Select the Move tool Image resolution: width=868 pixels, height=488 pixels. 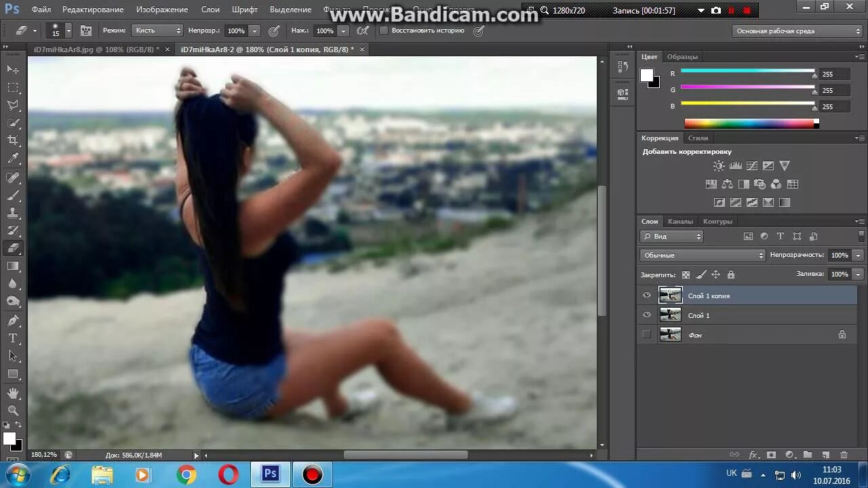coord(13,70)
